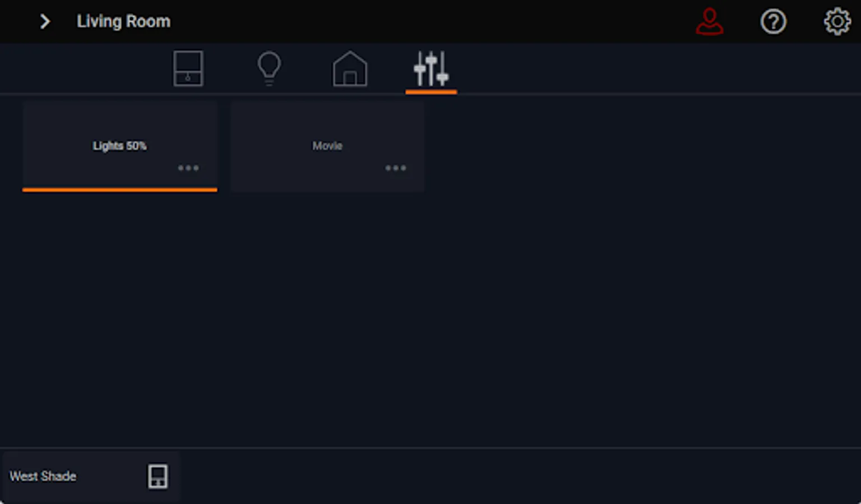
Task: Select the West Shade tile
Action: [90, 477]
